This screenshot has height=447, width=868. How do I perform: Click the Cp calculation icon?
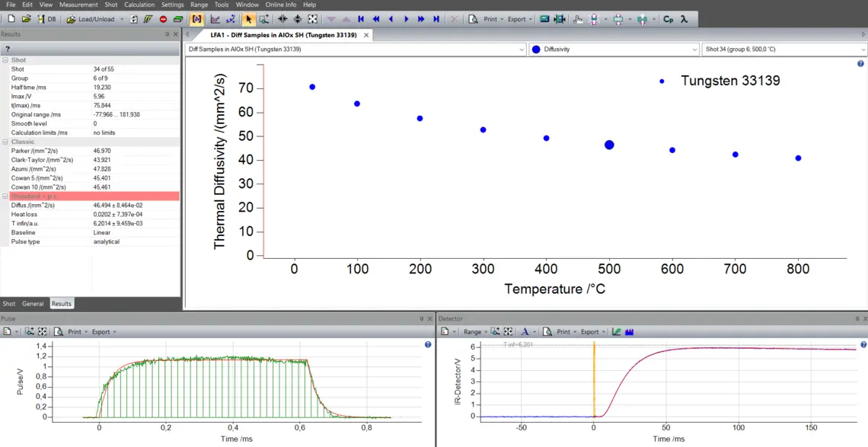click(x=669, y=19)
